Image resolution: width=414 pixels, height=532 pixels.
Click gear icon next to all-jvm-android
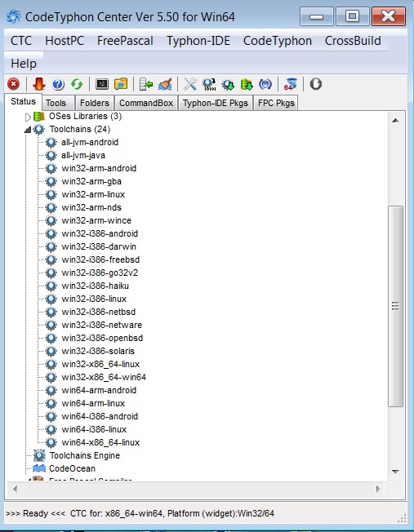click(51, 142)
